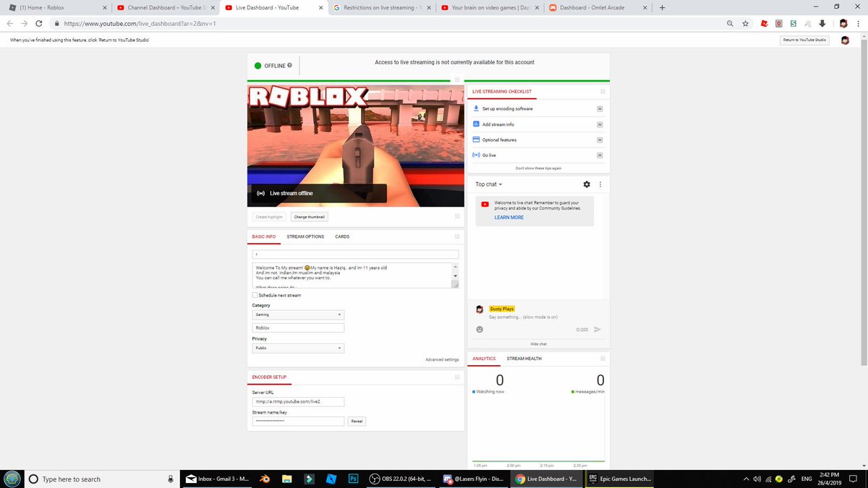The height and width of the screenshot is (488, 868).
Task: Show hidden system tray icons
Action: tap(746, 479)
